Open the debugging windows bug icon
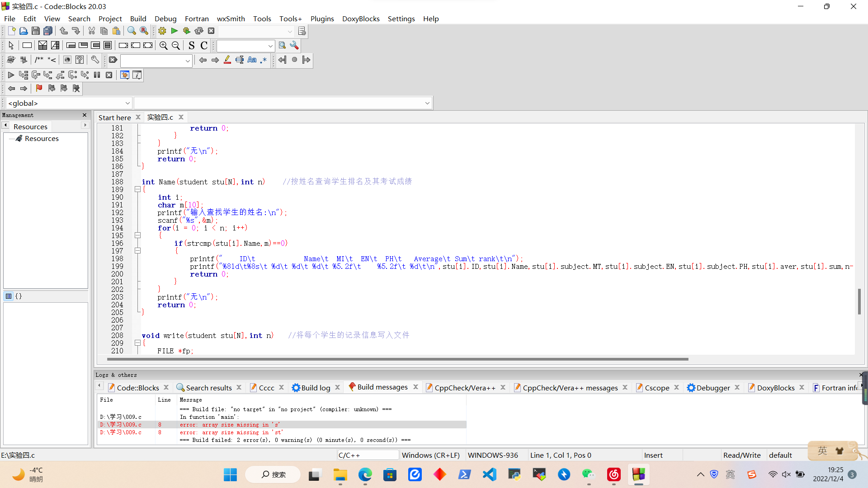Viewport: 868px width, 488px height. coord(125,75)
